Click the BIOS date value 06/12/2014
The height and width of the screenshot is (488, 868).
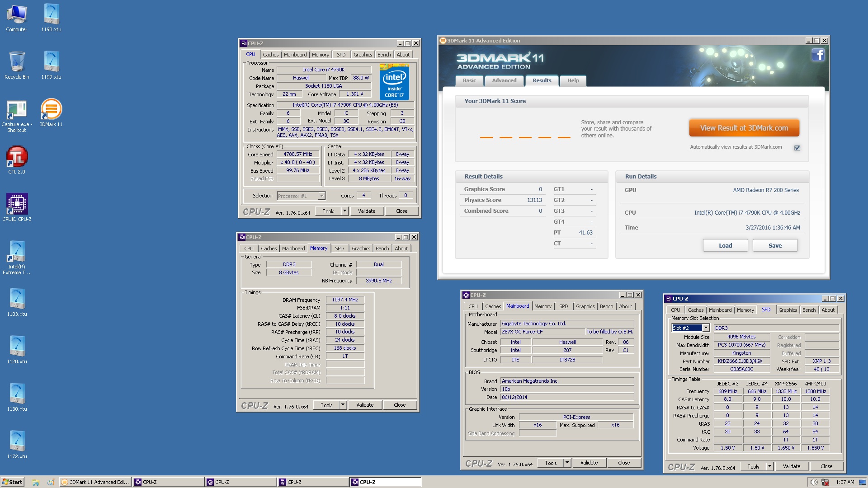click(x=567, y=397)
